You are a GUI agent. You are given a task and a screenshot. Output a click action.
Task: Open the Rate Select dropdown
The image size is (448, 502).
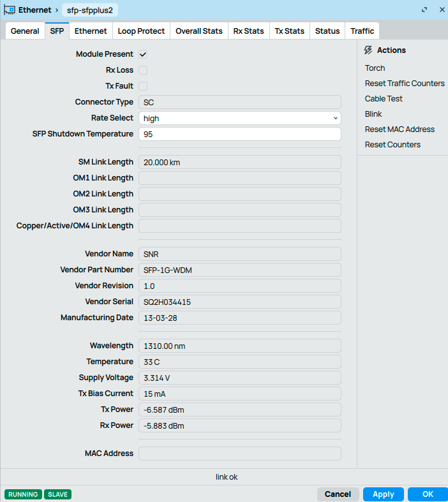(x=240, y=118)
